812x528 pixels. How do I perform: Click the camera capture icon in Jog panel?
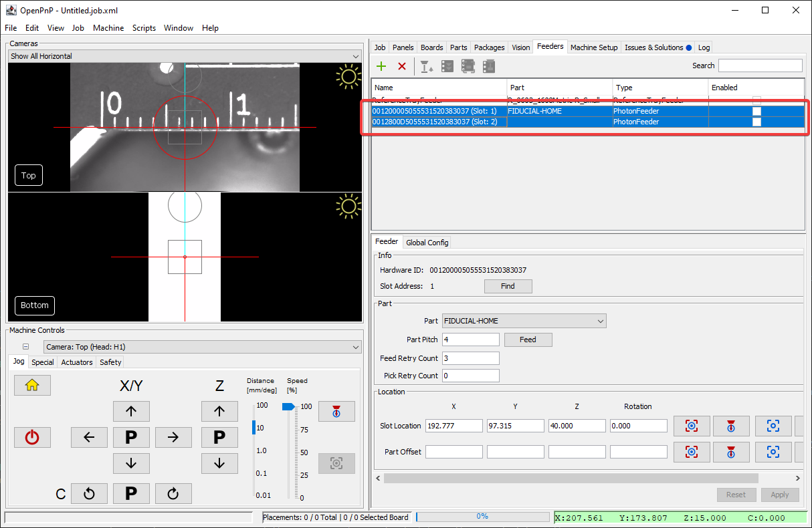point(336,463)
